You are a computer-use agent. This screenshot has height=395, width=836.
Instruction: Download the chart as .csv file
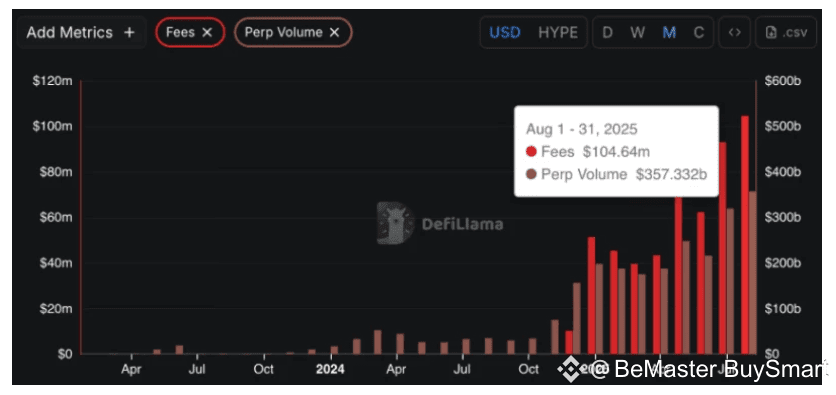click(x=786, y=33)
